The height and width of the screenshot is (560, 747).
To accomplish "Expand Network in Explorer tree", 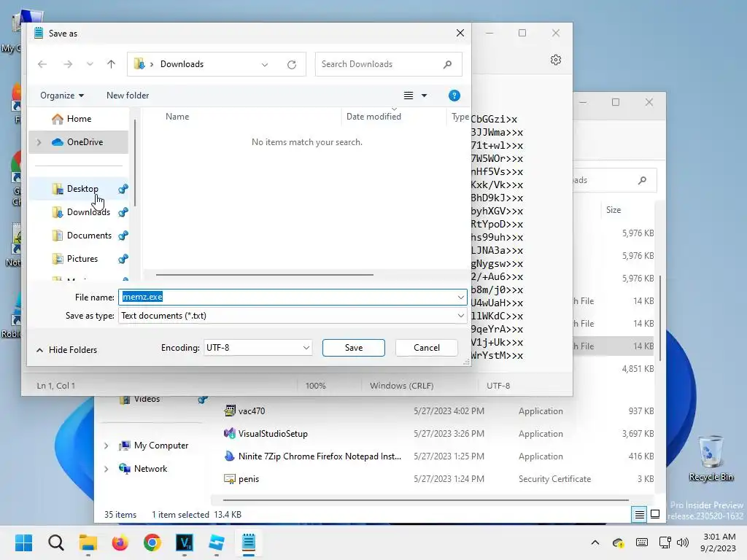I will click(106, 469).
